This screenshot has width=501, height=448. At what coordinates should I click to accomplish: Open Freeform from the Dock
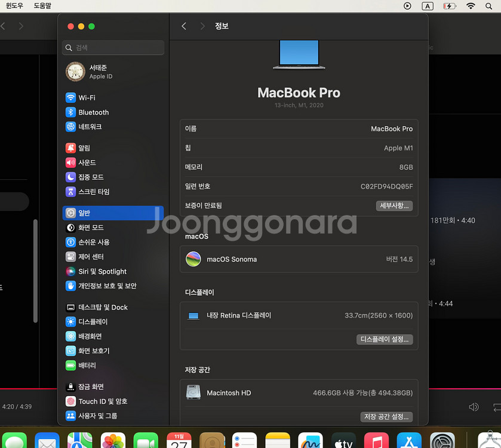click(x=311, y=440)
